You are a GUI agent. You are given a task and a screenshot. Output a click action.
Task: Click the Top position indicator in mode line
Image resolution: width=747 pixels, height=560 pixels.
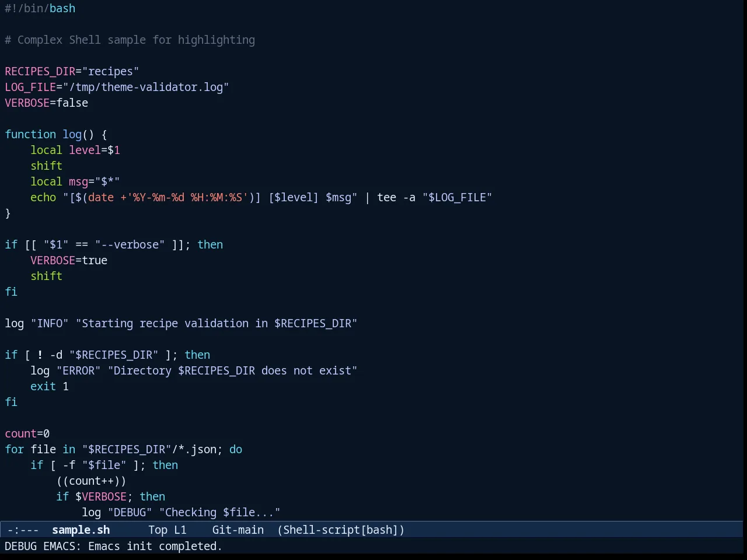point(158,530)
